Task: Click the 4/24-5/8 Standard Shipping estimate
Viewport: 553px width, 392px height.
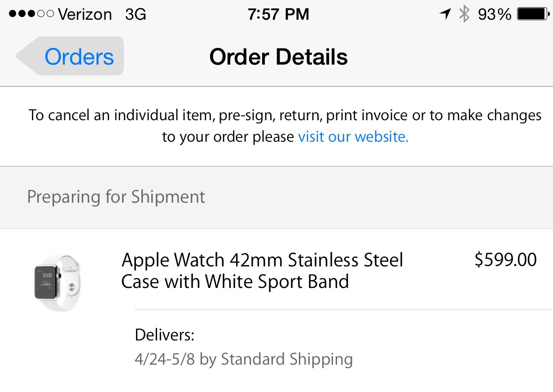Action: pos(243,359)
